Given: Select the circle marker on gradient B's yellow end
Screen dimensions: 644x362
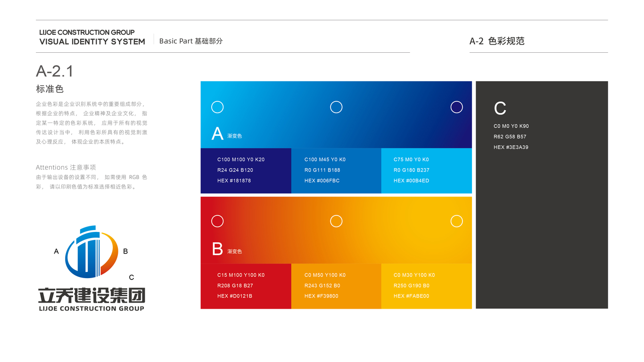Looking at the screenshot, I should tap(457, 221).
